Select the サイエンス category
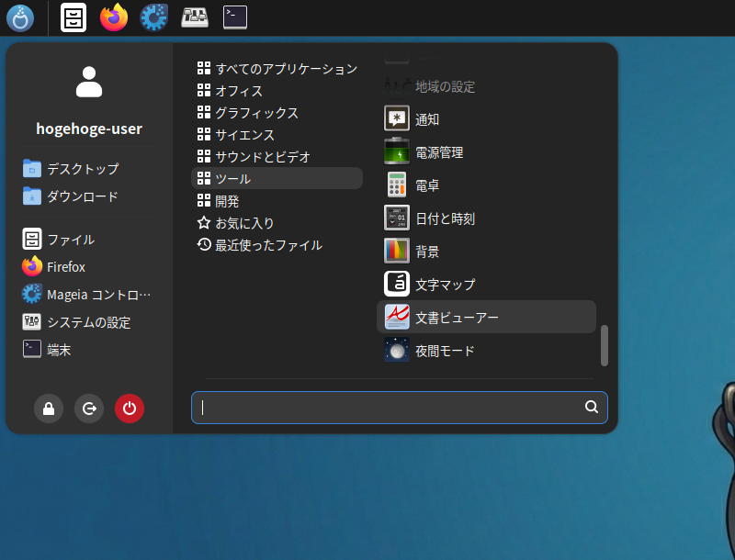This screenshot has width=735, height=560. point(277,134)
